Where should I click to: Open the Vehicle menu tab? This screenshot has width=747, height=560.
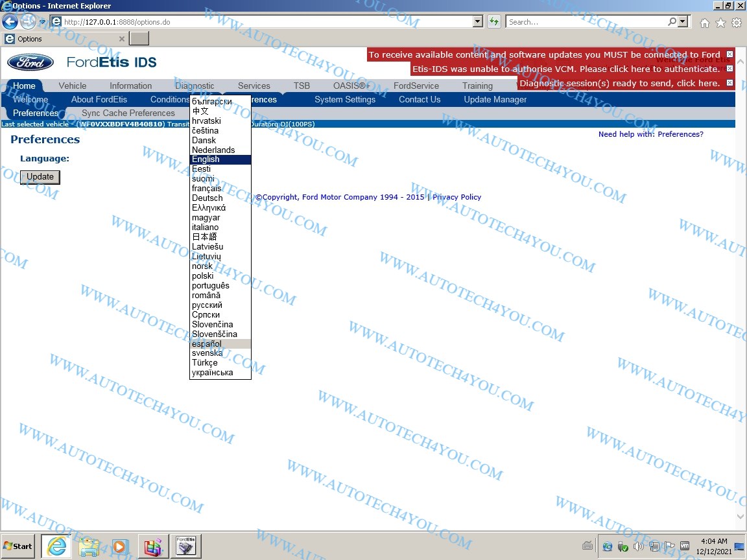72,86
